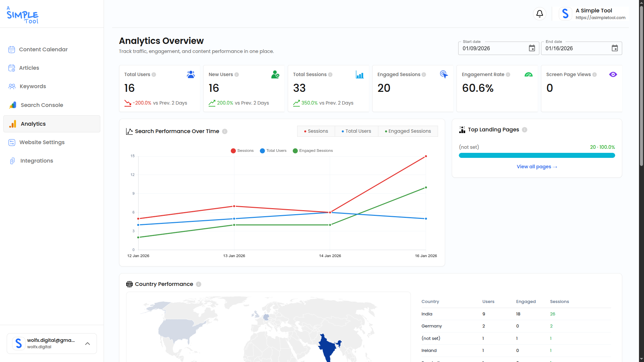Image resolution: width=644 pixels, height=362 pixels.
Task: Expand the wolfx.digital account chevron
Action: tap(88, 344)
